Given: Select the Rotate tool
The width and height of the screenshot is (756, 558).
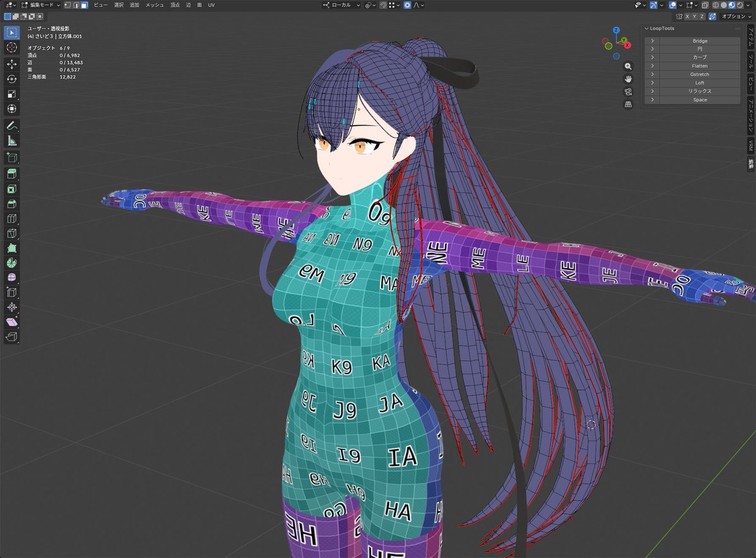Looking at the screenshot, I should click(11, 78).
